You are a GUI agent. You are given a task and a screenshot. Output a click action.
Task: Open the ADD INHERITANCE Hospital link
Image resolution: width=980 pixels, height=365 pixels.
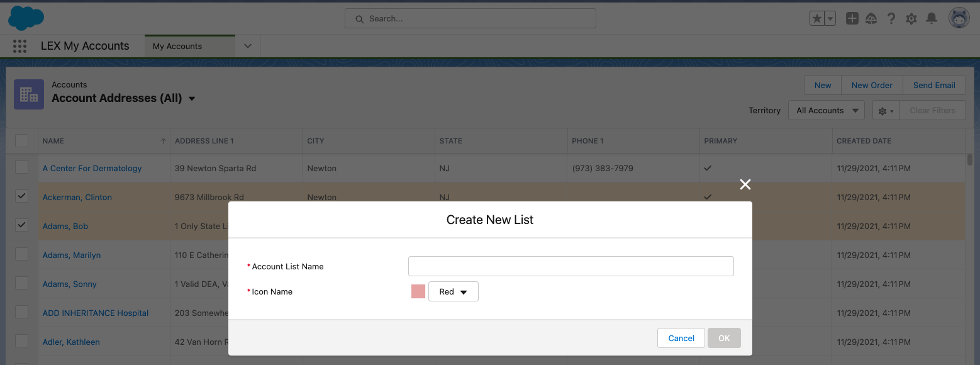pos(96,313)
